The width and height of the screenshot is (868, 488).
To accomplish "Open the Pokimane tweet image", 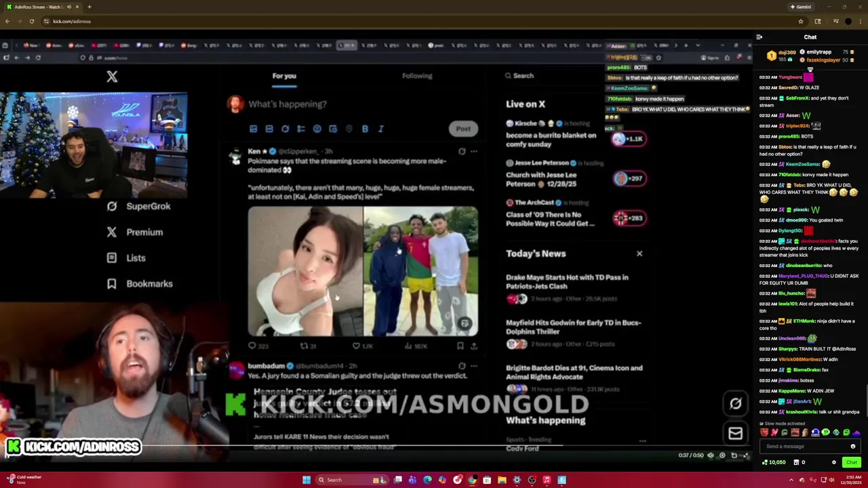I will tap(305, 272).
